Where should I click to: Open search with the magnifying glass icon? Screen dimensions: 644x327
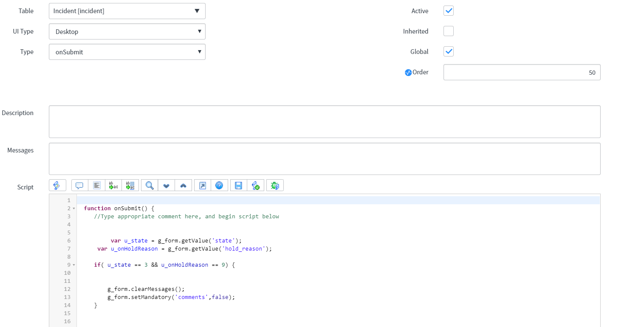(150, 186)
